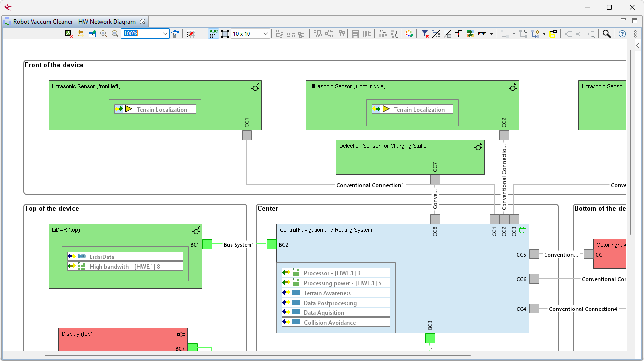Screen dimensions: 644x361
Task: Select the Collision Avoidance row
Action: (336, 322)
